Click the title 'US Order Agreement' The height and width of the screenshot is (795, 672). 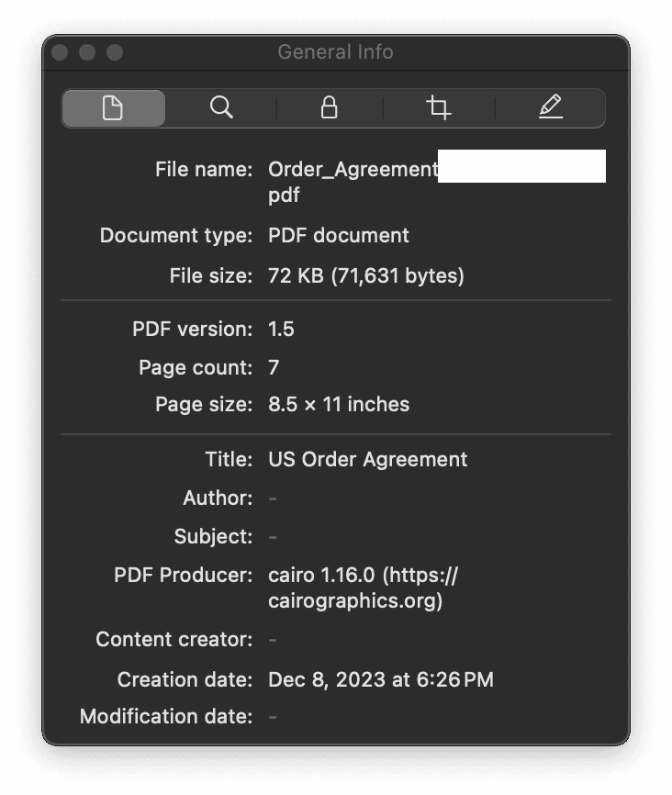click(368, 460)
